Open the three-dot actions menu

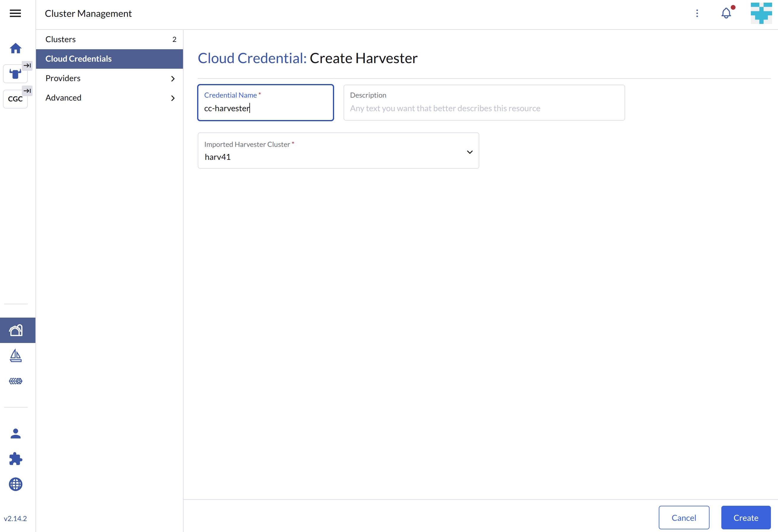[697, 13]
